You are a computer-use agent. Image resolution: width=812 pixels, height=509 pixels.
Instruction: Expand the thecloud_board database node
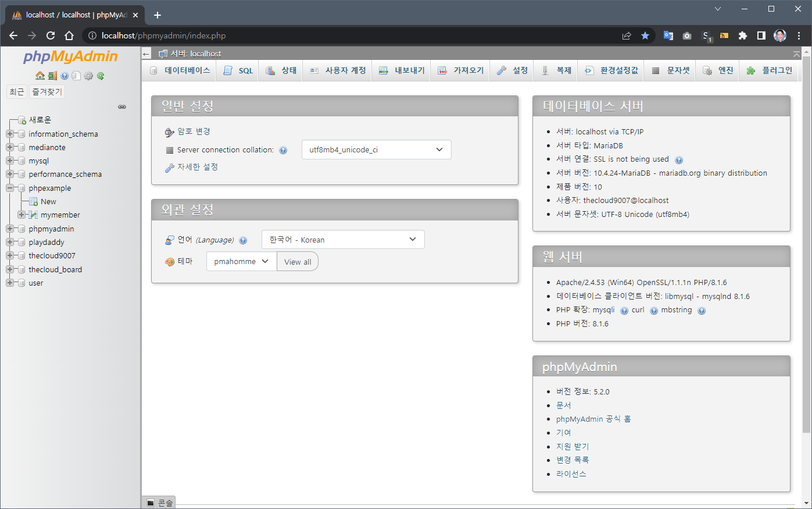tap(10, 269)
